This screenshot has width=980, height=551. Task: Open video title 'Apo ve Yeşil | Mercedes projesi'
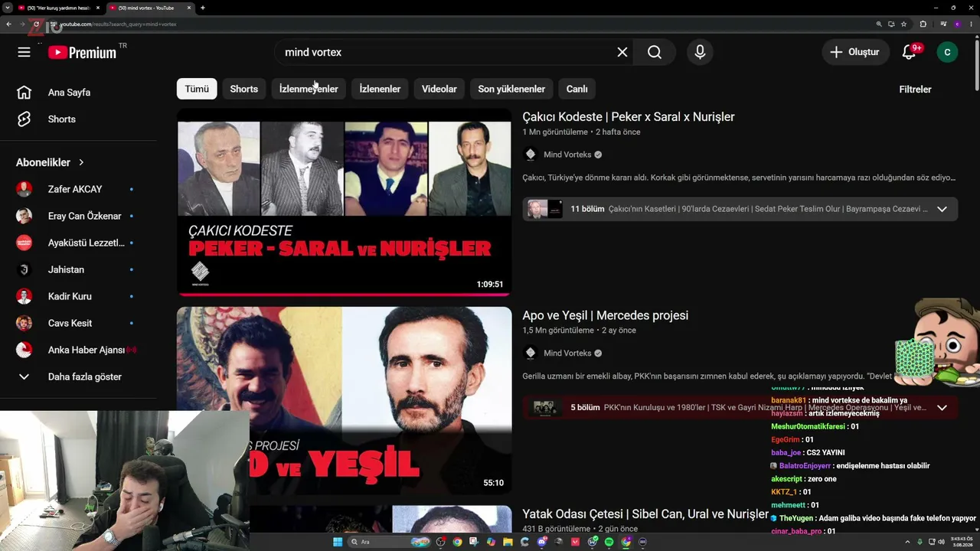(605, 315)
